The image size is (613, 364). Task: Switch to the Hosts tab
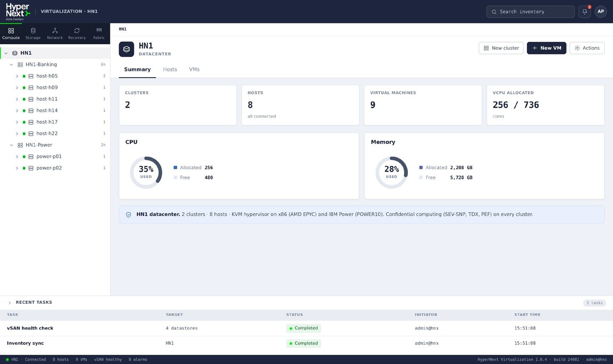click(x=170, y=69)
